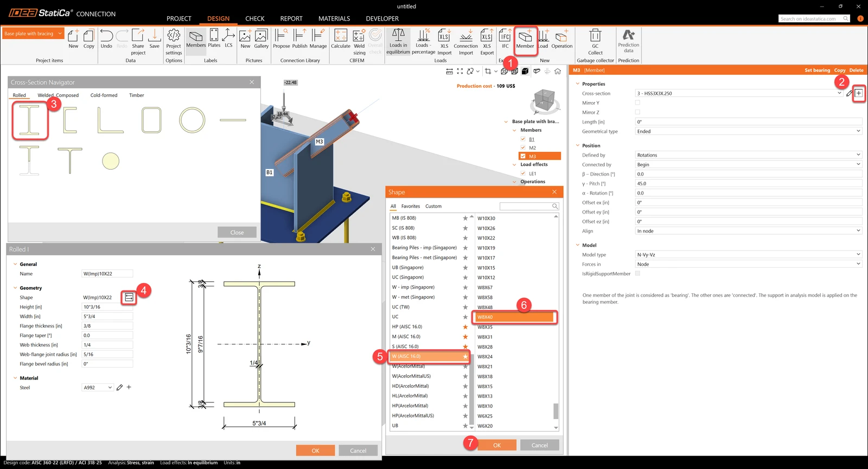Click the home view icon in viewport toolbar
Viewport: 868px width, 469px height.
pyautogui.click(x=558, y=71)
